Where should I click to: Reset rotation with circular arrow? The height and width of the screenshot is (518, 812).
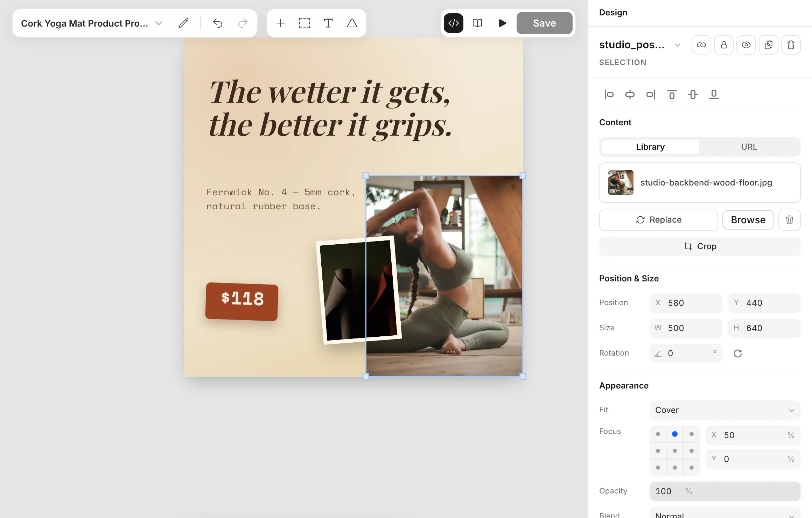(738, 353)
